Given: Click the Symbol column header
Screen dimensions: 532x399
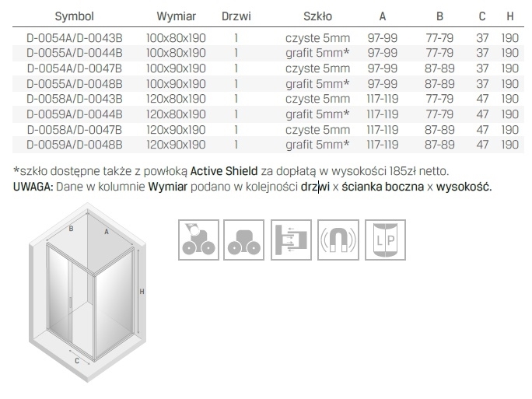Looking at the screenshot, I should click(75, 16).
